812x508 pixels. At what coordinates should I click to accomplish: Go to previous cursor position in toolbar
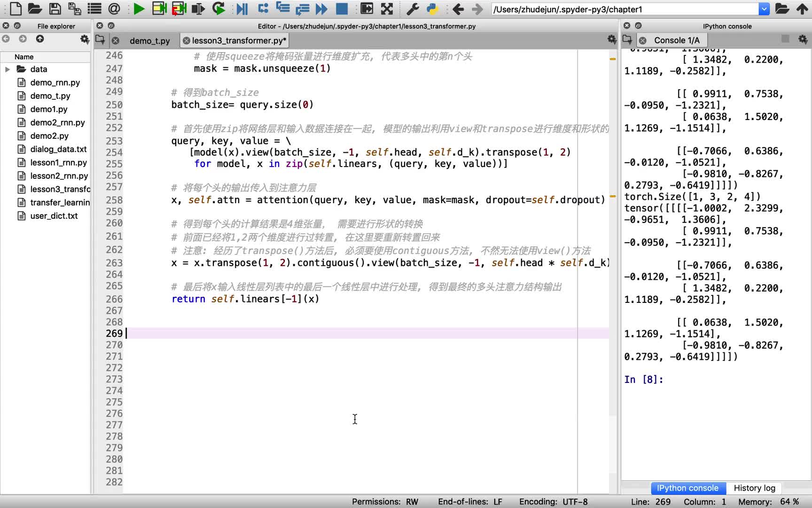click(458, 9)
